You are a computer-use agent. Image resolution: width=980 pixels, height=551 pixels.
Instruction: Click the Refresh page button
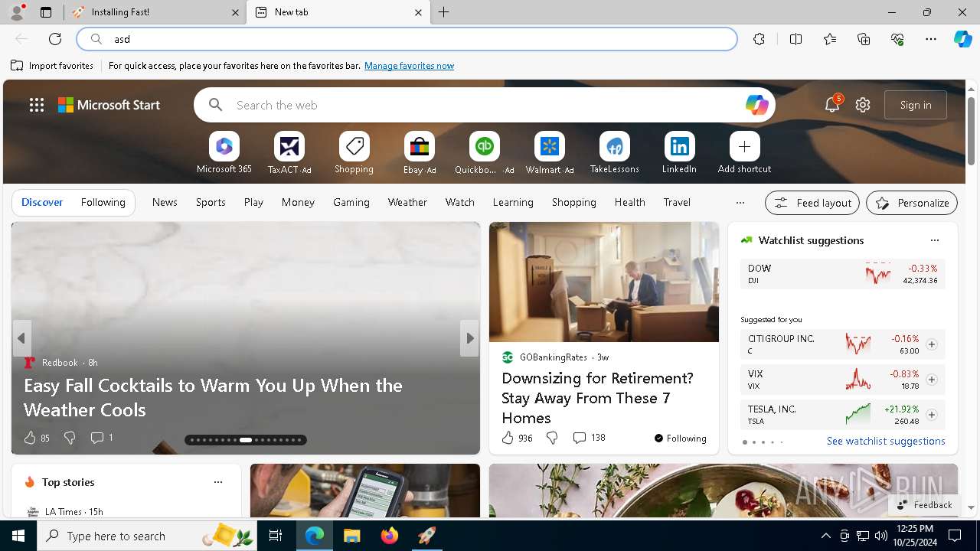coord(55,39)
